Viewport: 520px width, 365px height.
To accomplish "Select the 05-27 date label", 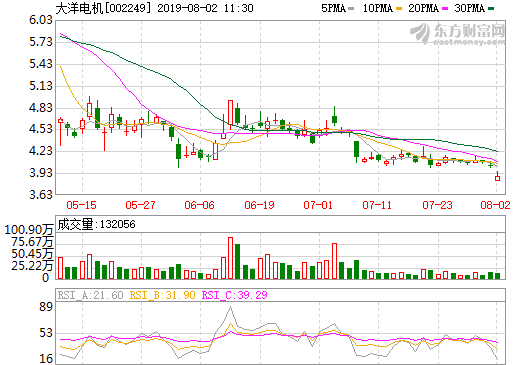I will [x=140, y=205].
